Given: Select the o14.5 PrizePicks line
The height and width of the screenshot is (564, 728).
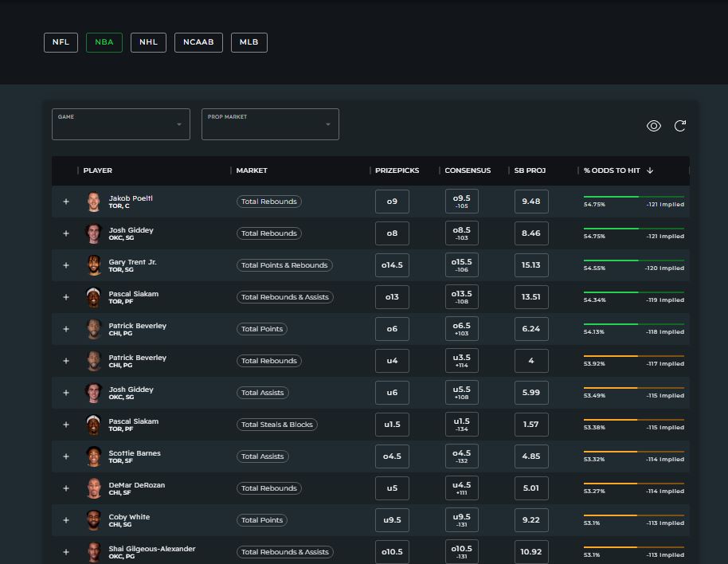Looking at the screenshot, I should pos(392,265).
